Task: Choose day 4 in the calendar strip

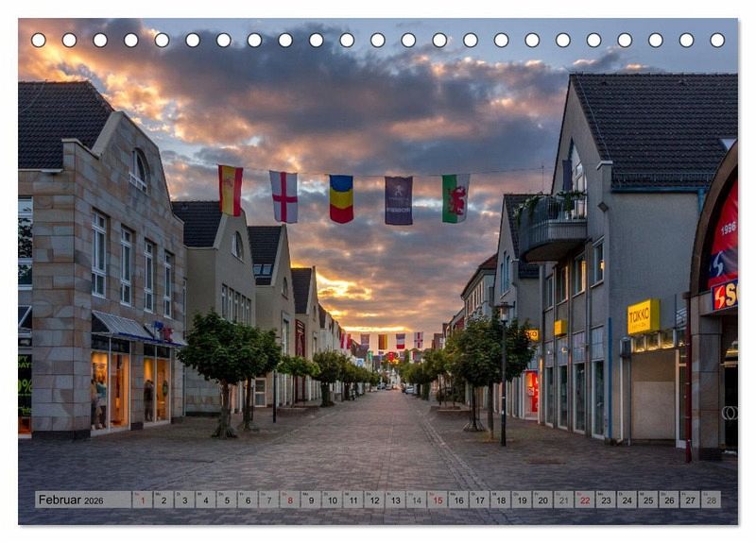Action: [x=205, y=500]
